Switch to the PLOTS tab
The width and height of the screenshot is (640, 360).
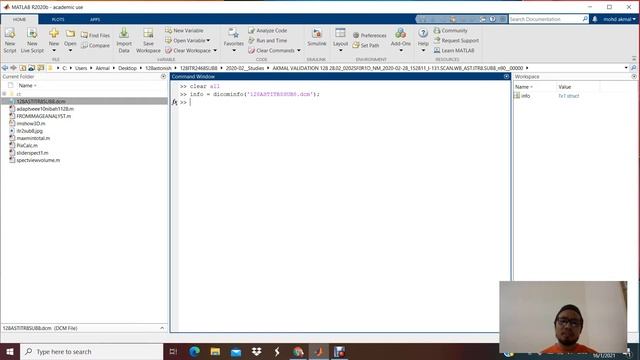tap(58, 19)
